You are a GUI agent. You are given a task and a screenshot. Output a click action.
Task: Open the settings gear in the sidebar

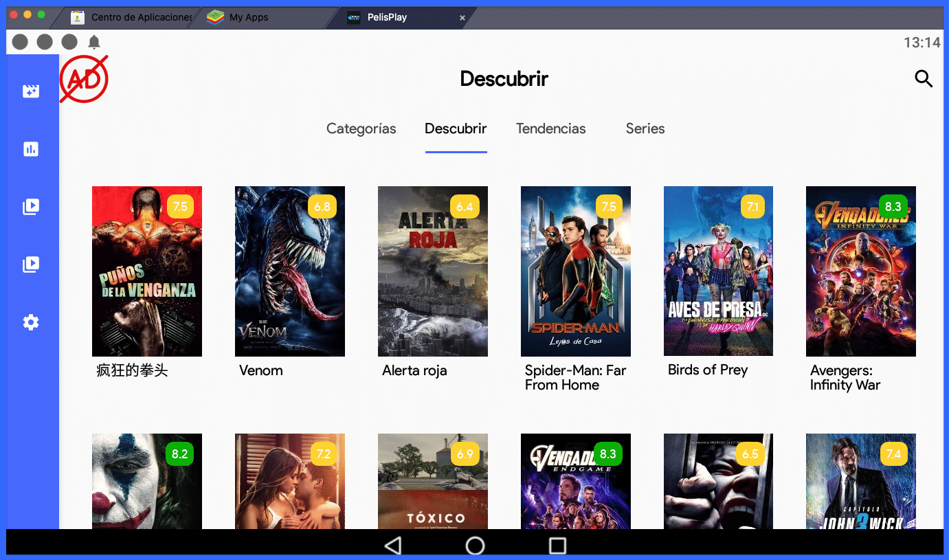point(31,322)
